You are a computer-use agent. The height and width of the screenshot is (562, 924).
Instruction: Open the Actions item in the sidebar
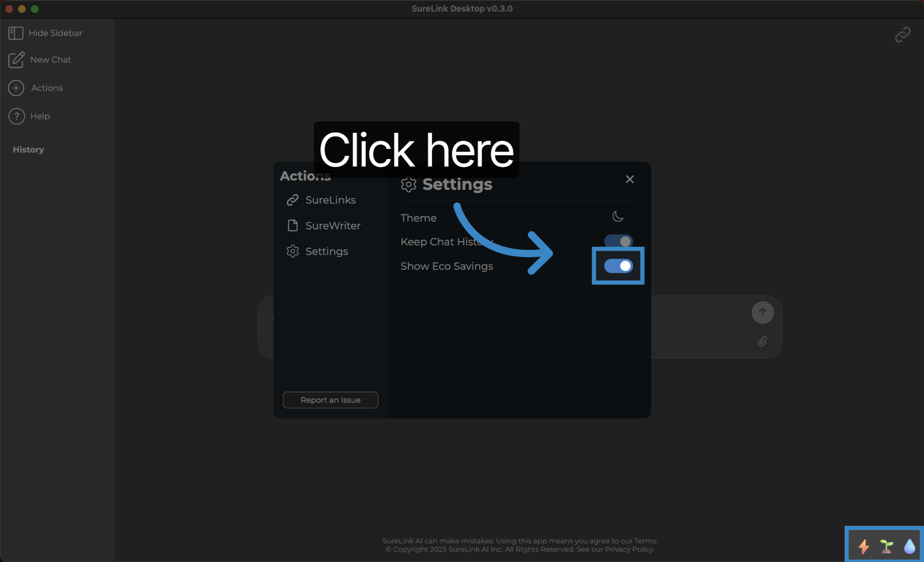(x=35, y=88)
